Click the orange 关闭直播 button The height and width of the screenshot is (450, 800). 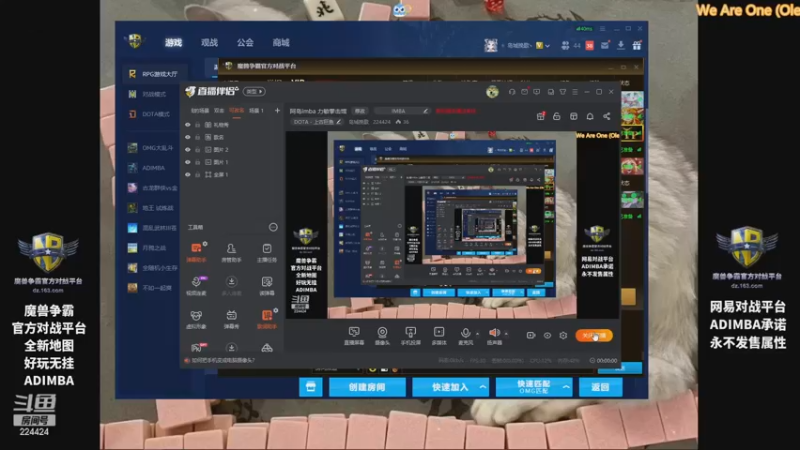click(x=594, y=335)
